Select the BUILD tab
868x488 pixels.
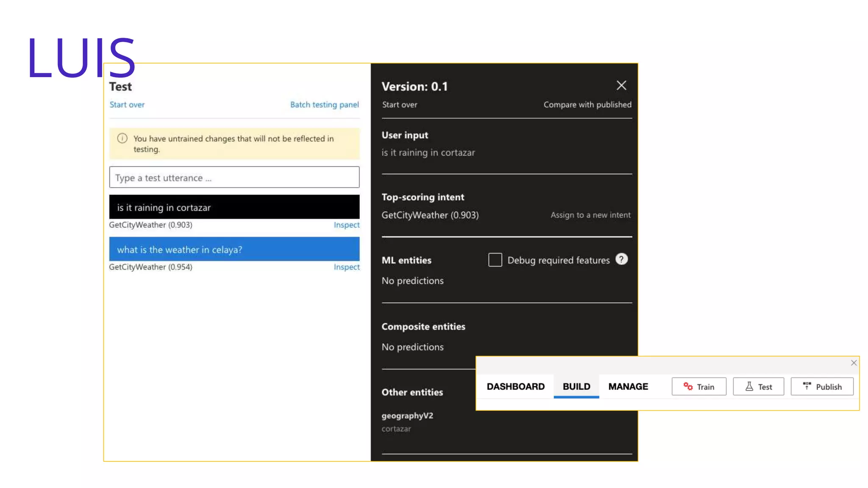[576, 386]
